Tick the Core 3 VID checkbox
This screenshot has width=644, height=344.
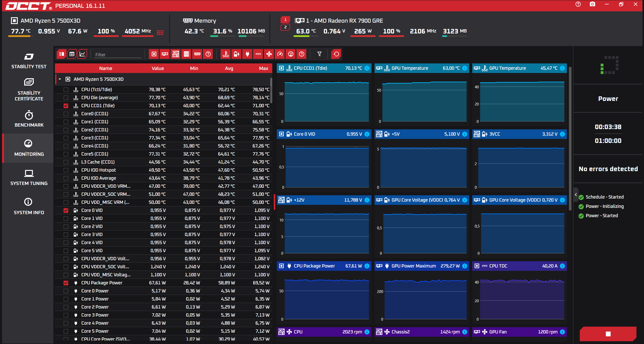point(66,235)
